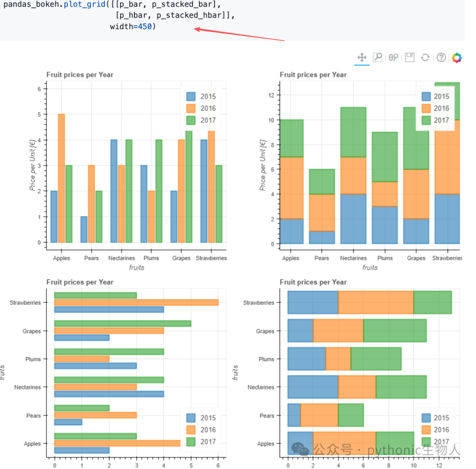The height and width of the screenshot is (469, 476).
Task: Click 2016 orange swatch in stacked vertical chart legend
Action: 426,108
